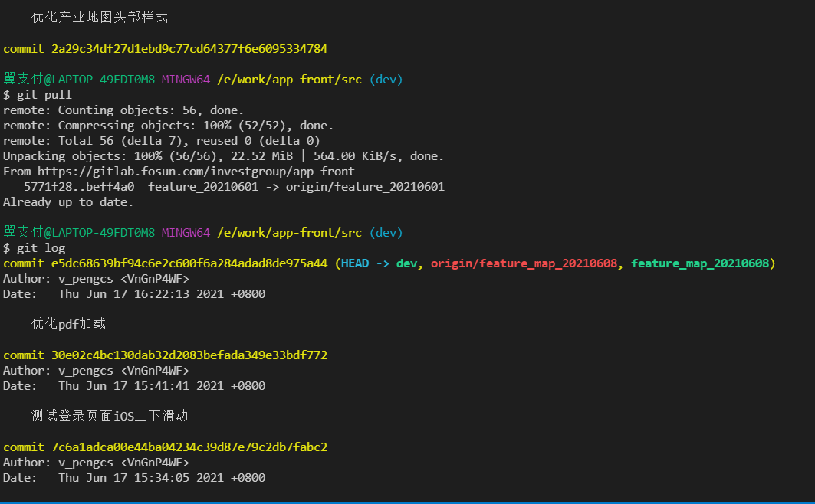815x504 pixels.
Task: Click commit hash e5dc68639bf94c6e2c600f6a284adad8de975a44
Action: (189, 263)
